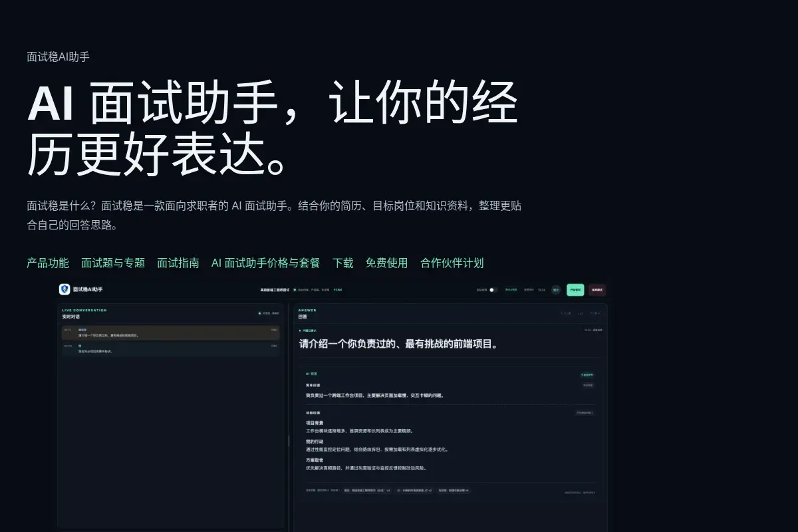The image size is (798, 532).
Task: Click the 面试稳AI助手 name in preview header
Action: coord(88,289)
